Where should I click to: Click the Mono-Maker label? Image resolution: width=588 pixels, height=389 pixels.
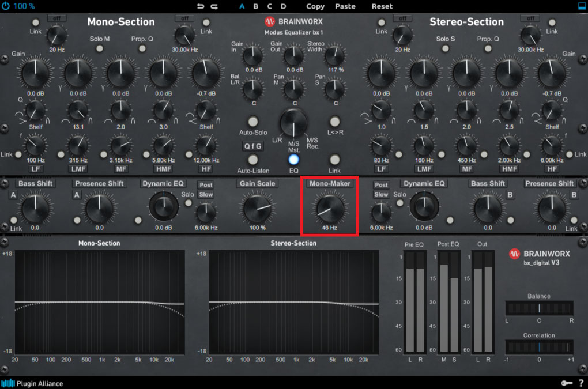[x=330, y=183]
